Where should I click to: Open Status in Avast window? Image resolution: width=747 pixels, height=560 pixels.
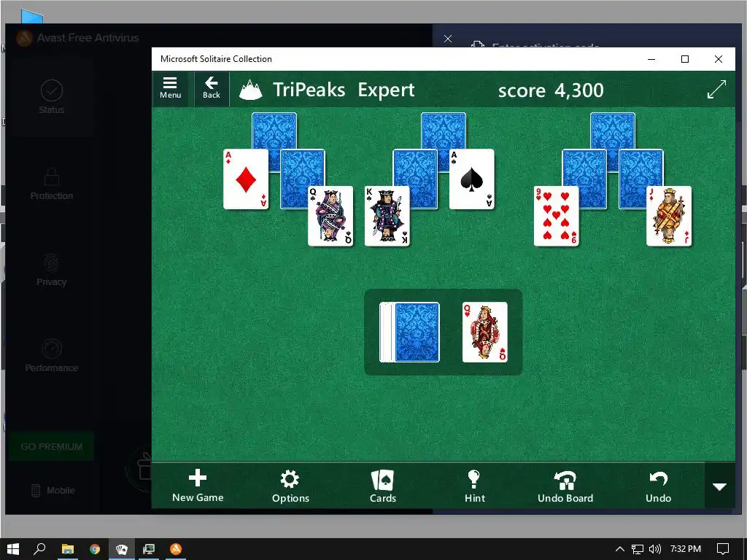pos(52,97)
